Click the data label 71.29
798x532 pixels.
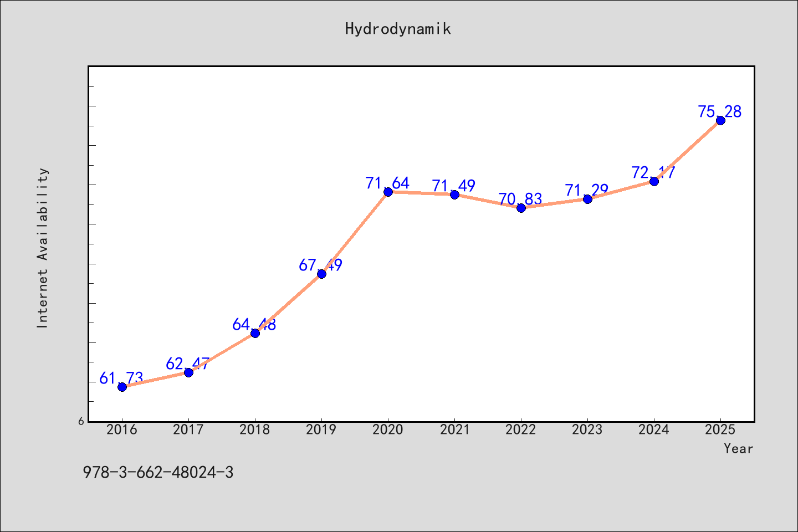587,191
